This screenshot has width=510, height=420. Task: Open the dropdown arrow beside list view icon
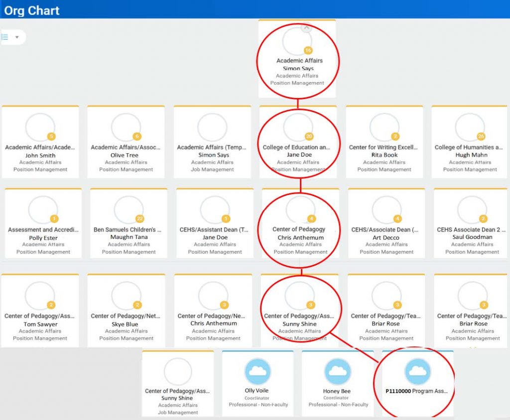point(17,37)
